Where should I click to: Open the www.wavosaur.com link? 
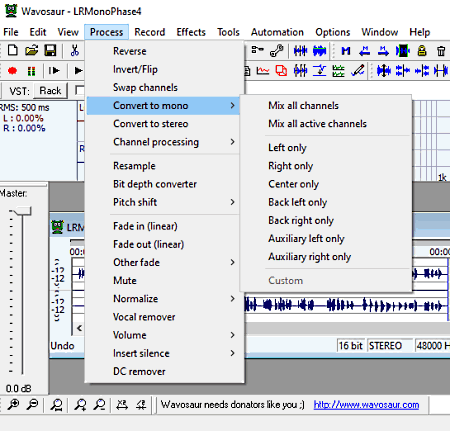click(366, 405)
